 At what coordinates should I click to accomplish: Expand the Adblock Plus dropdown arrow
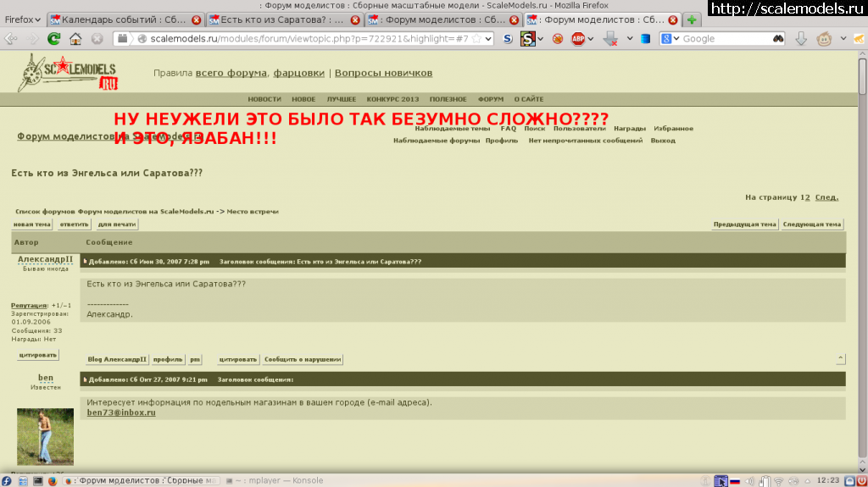click(591, 39)
